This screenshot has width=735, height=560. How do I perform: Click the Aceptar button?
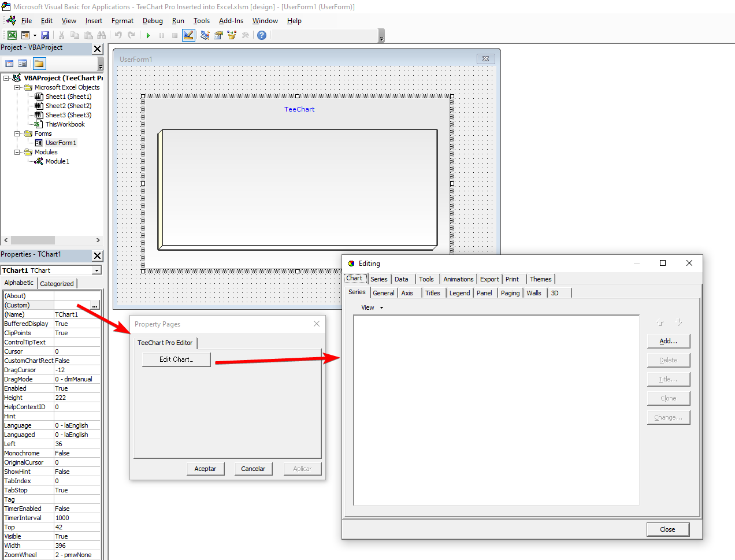[205, 469]
